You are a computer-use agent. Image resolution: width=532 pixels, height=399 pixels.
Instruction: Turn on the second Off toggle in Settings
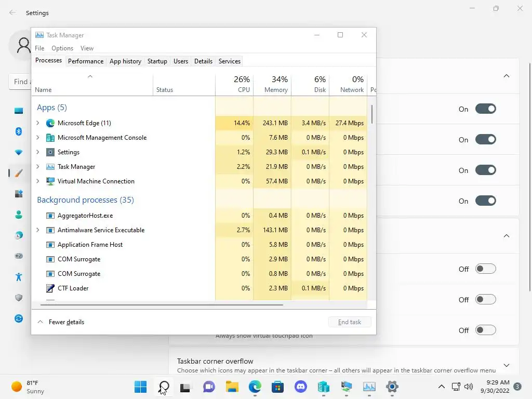click(486, 299)
